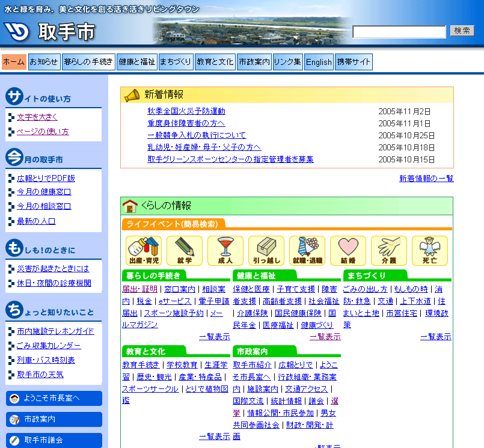Open the 新着情報の一覧 link
Image resolution: width=484 pixels, height=448 pixels.
pyautogui.click(x=426, y=179)
